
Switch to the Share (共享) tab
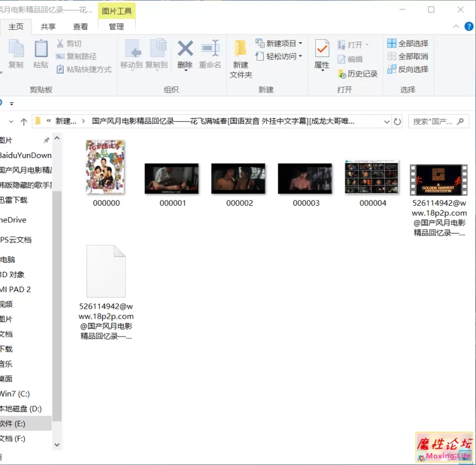[x=48, y=27]
